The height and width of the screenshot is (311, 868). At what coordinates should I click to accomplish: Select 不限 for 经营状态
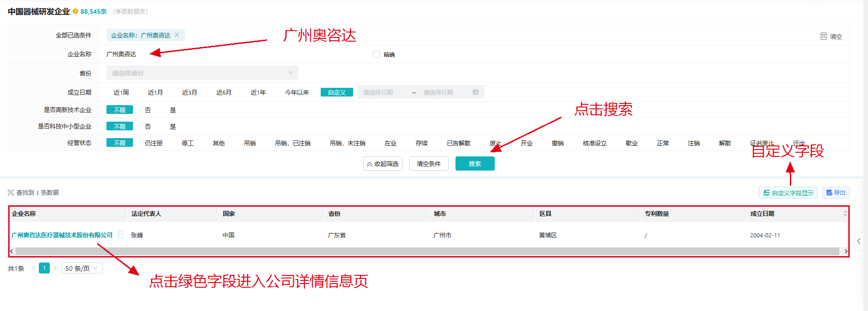[x=120, y=143]
